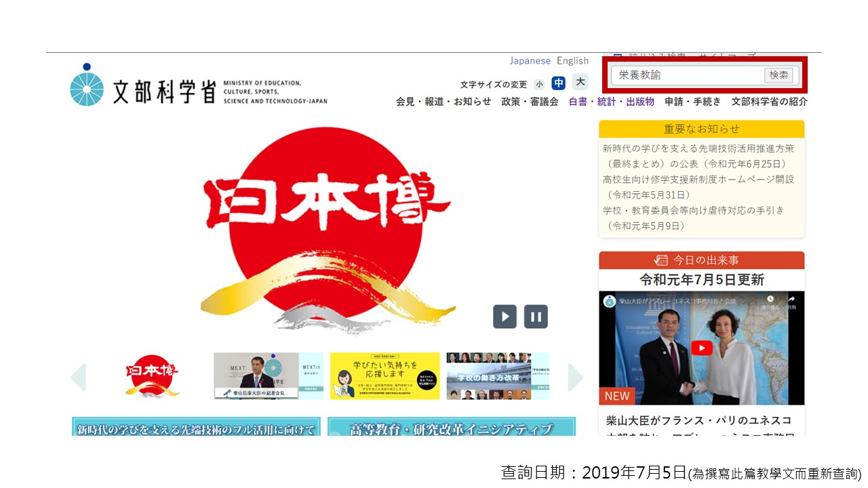Open 新時代の学びを支える先端技術活用推進方策 notice
The height and width of the screenshot is (488, 868).
pos(698,156)
